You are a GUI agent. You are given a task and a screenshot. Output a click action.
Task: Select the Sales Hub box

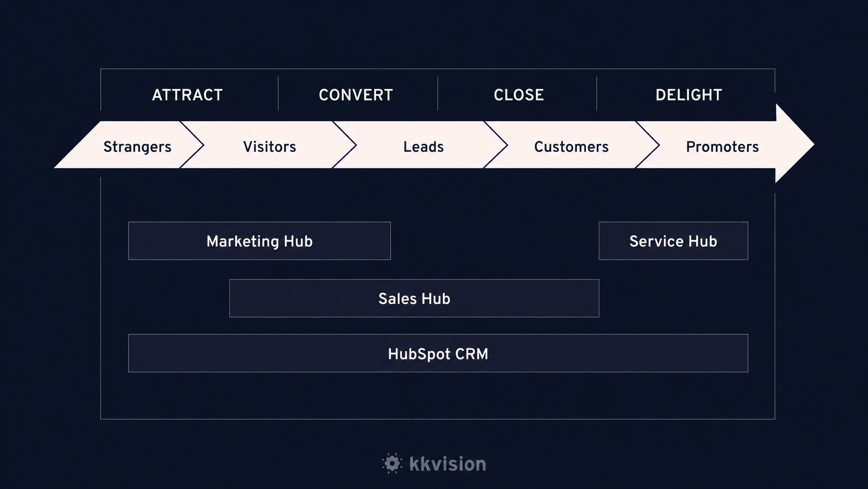click(414, 298)
